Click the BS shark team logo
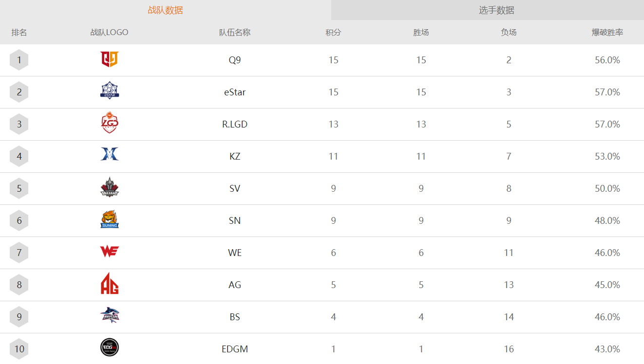The height and width of the screenshot is (364, 644). pos(110,315)
